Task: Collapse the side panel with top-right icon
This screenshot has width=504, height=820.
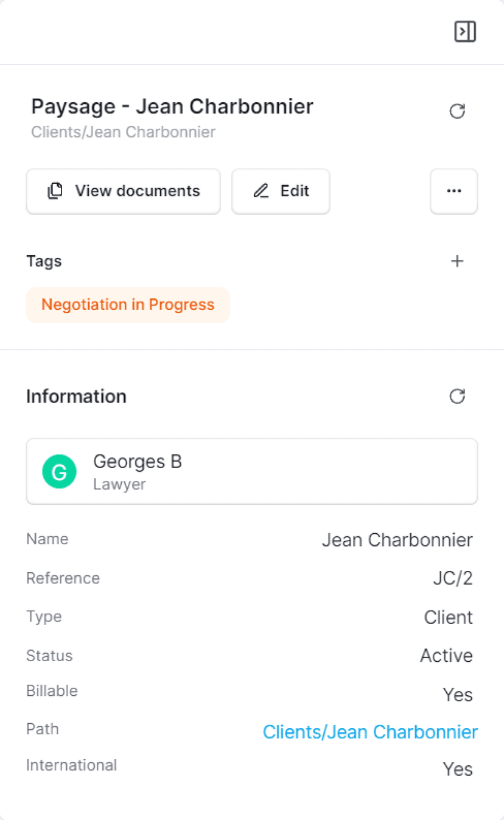Action: pos(465,32)
